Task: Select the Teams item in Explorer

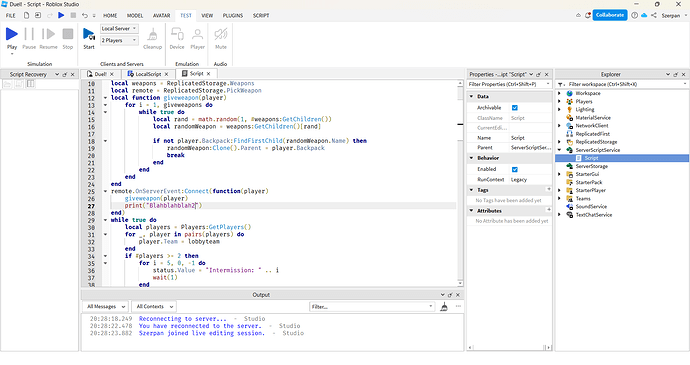Action: pos(583,199)
